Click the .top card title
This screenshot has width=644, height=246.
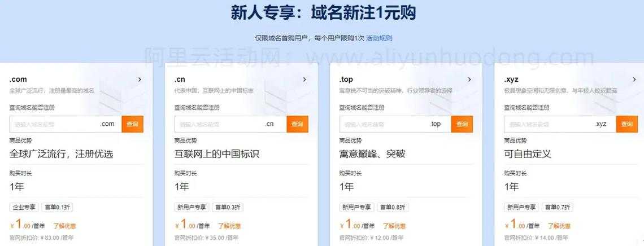point(346,80)
